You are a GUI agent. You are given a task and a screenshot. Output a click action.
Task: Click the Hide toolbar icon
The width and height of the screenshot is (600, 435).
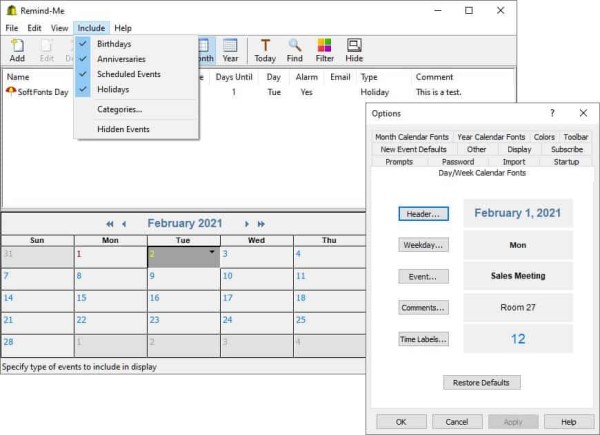[354, 50]
